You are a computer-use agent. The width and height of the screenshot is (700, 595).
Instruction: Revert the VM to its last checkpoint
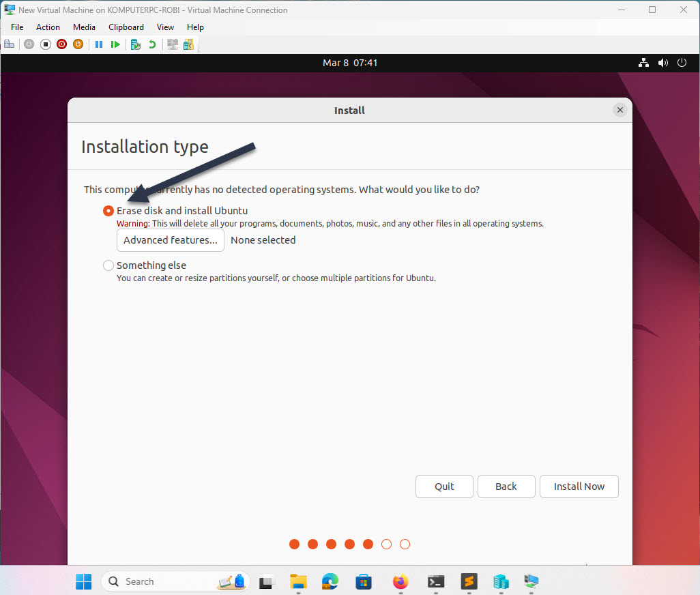click(x=151, y=44)
